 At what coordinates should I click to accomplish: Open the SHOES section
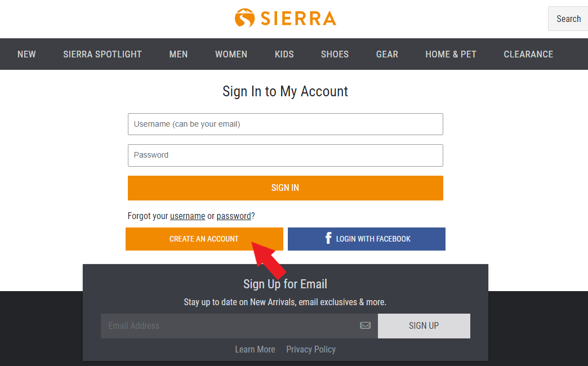335,54
